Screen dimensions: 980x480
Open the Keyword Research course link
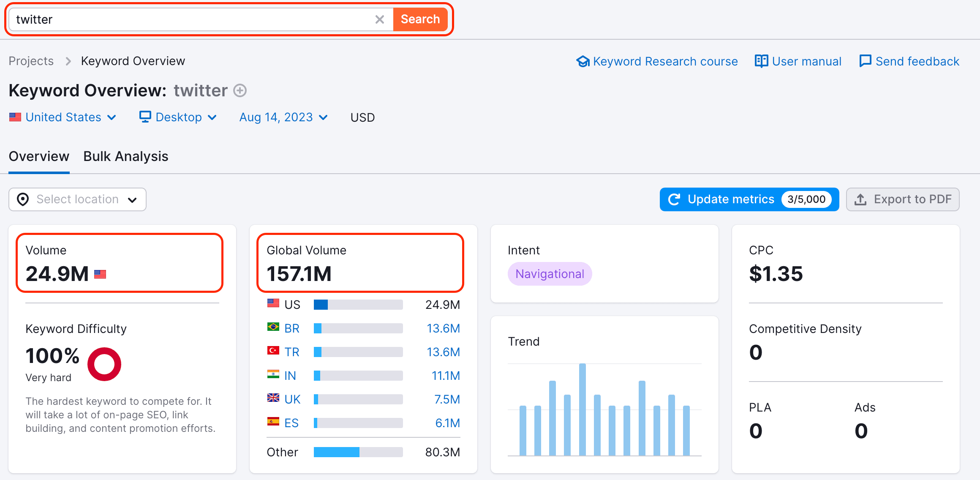click(x=657, y=61)
